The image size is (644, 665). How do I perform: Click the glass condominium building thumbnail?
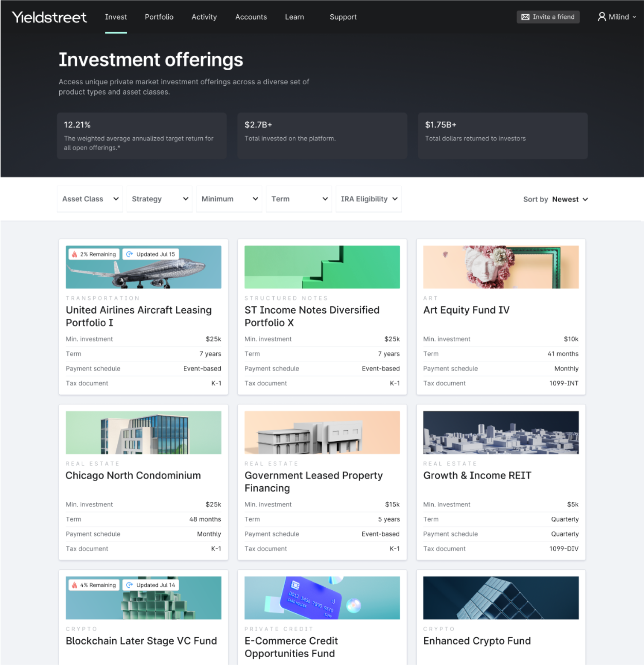143,432
